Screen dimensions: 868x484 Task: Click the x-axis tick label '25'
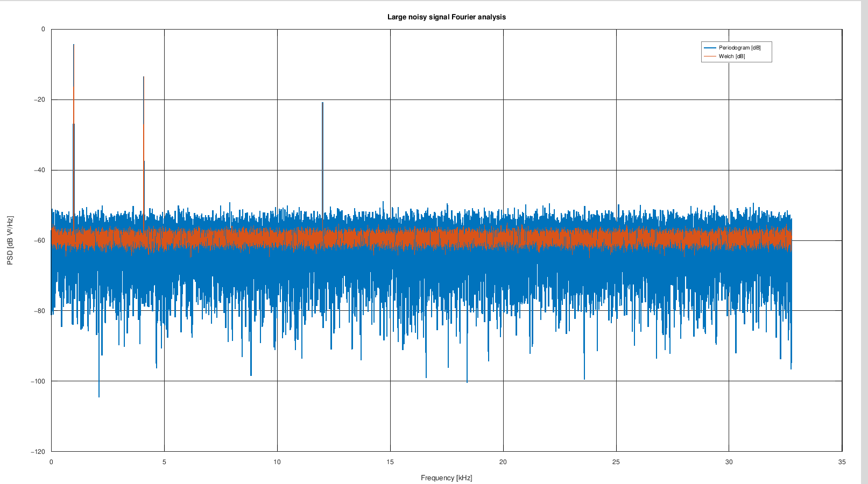tap(616, 462)
